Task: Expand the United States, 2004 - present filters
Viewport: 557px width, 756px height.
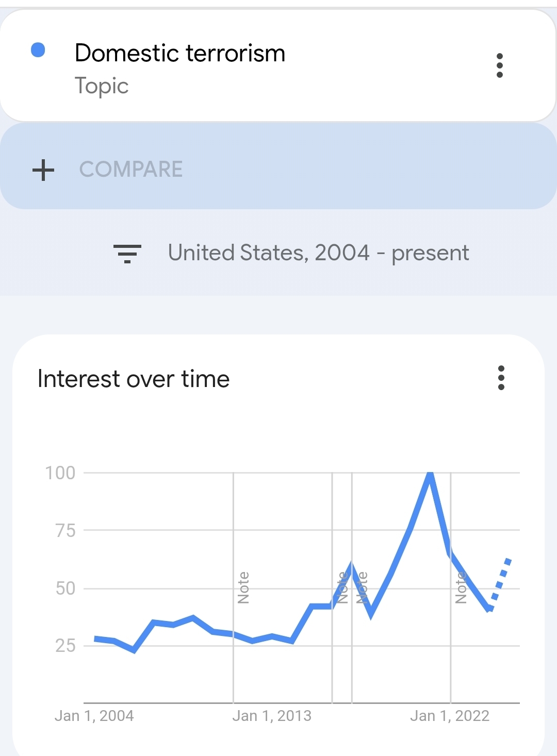Action: pos(318,253)
